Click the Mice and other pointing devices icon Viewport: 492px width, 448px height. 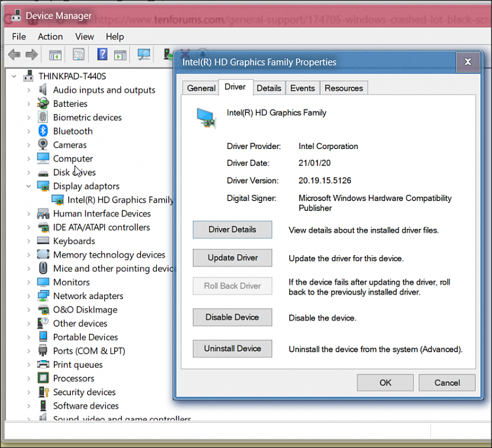43,268
